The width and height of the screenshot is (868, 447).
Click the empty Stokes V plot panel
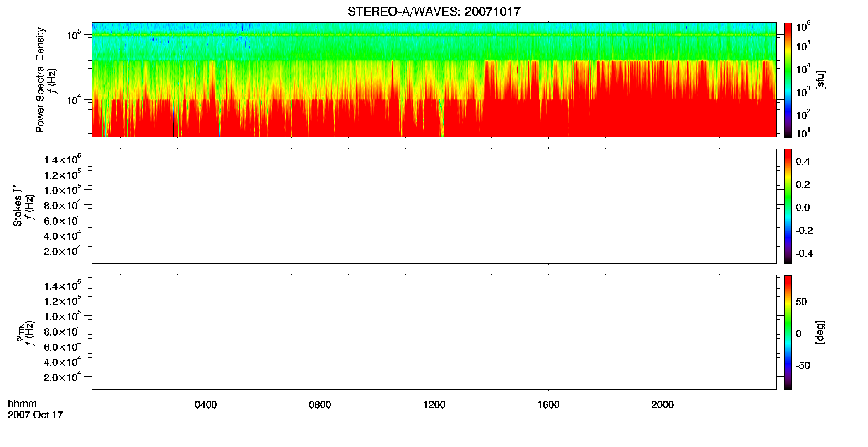click(434, 206)
